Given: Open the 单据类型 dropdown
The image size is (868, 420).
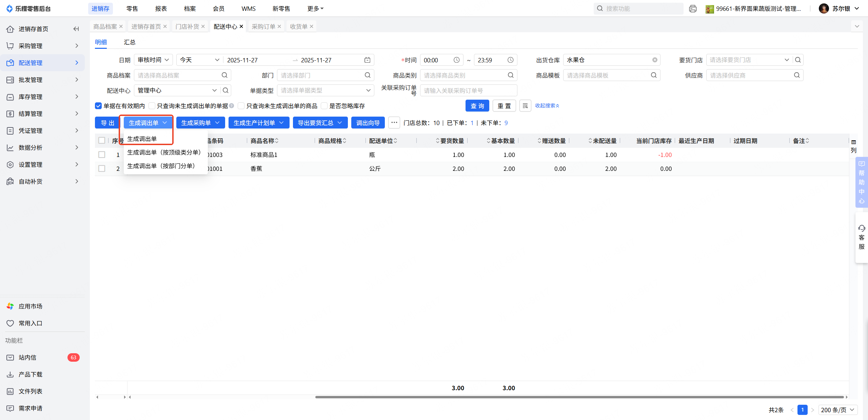Looking at the screenshot, I should pos(325,91).
